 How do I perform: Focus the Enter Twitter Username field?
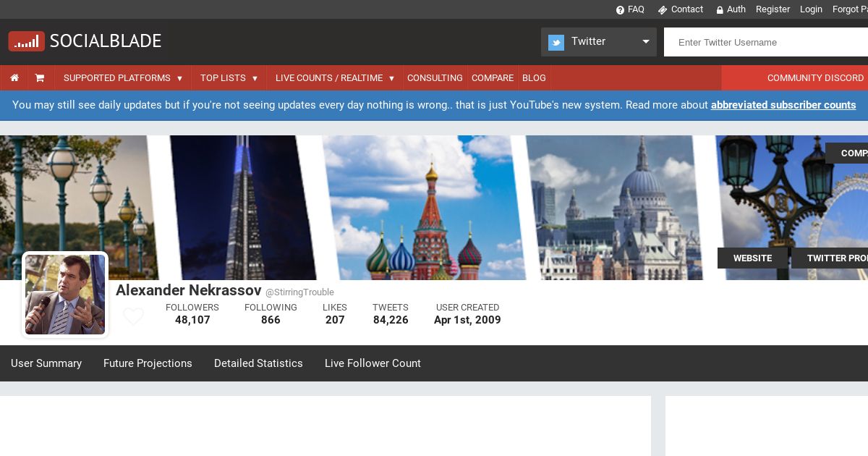click(x=766, y=42)
